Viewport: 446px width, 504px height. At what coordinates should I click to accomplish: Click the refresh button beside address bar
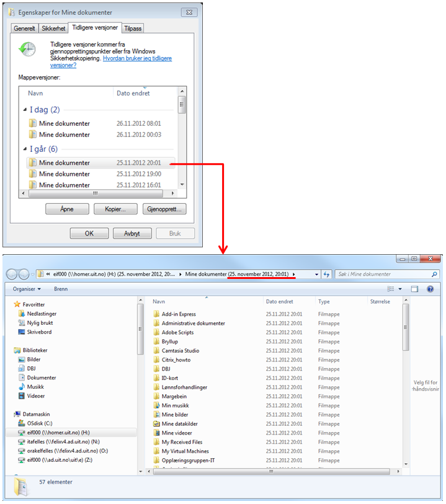pos(326,274)
